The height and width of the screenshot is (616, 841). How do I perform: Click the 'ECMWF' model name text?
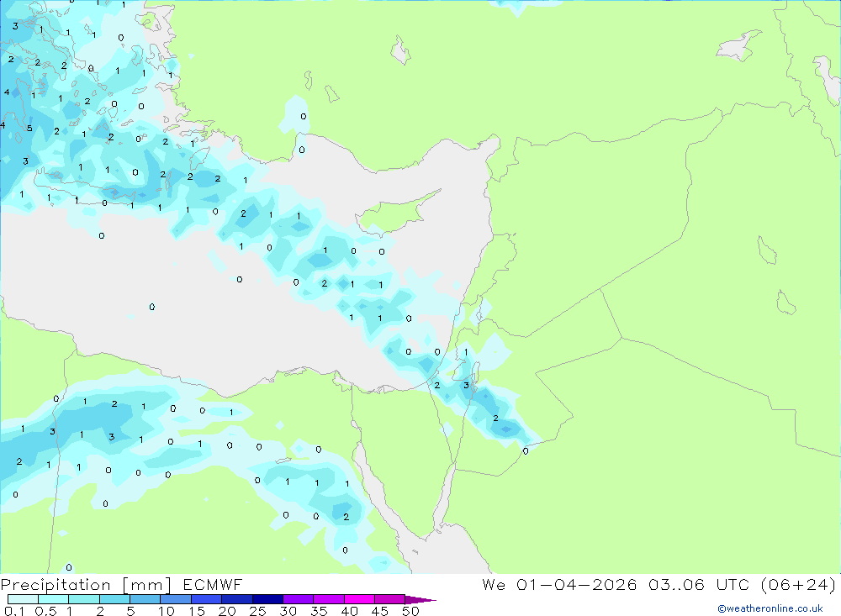[x=213, y=584]
